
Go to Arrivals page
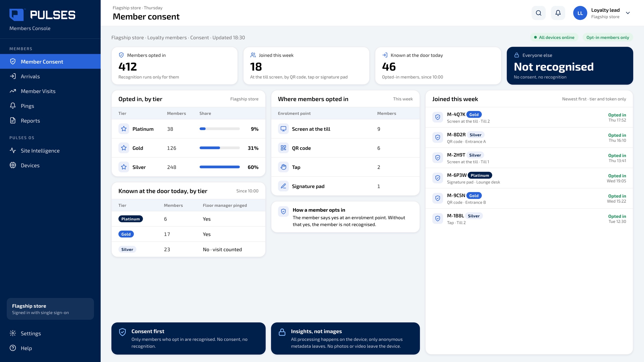50,76
